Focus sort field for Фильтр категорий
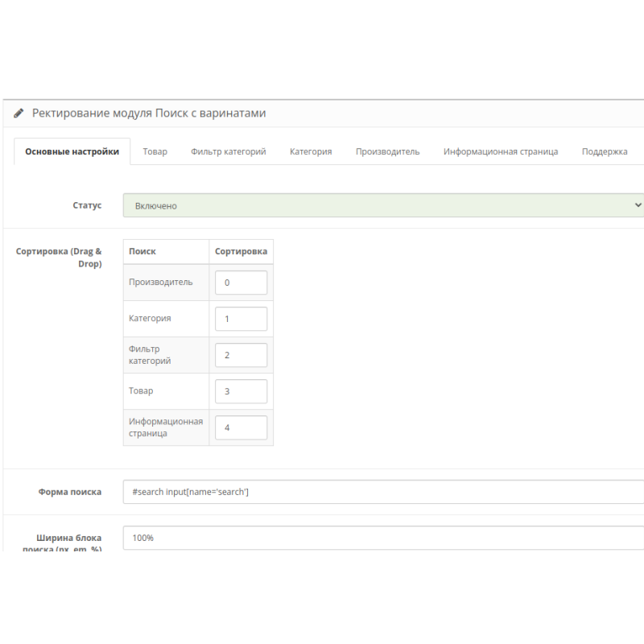 coord(241,355)
